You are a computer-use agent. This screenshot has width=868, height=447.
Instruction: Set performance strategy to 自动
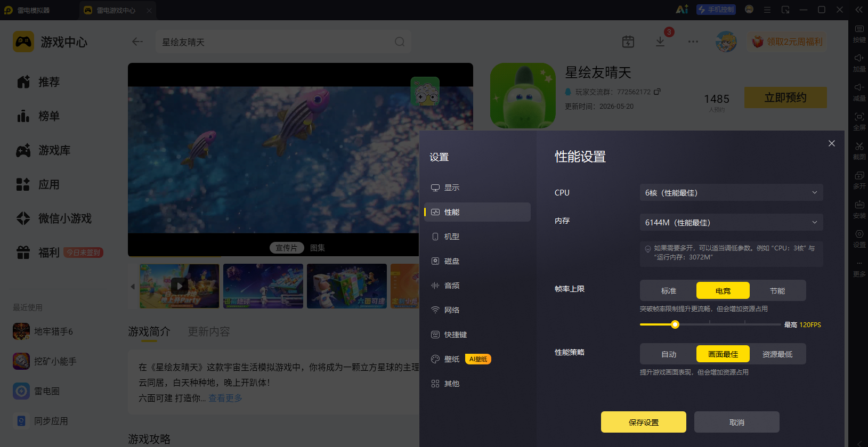[x=668, y=354]
